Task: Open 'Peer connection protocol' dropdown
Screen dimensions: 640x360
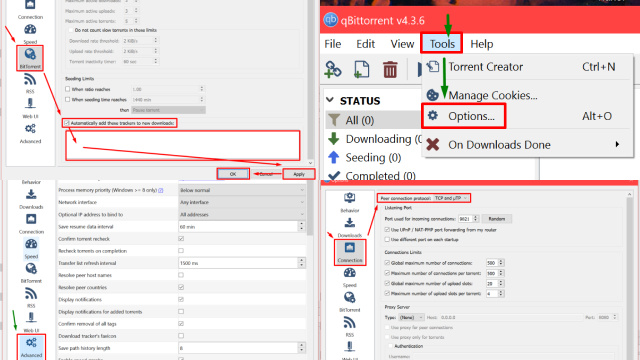Action: pyautogui.click(x=451, y=198)
